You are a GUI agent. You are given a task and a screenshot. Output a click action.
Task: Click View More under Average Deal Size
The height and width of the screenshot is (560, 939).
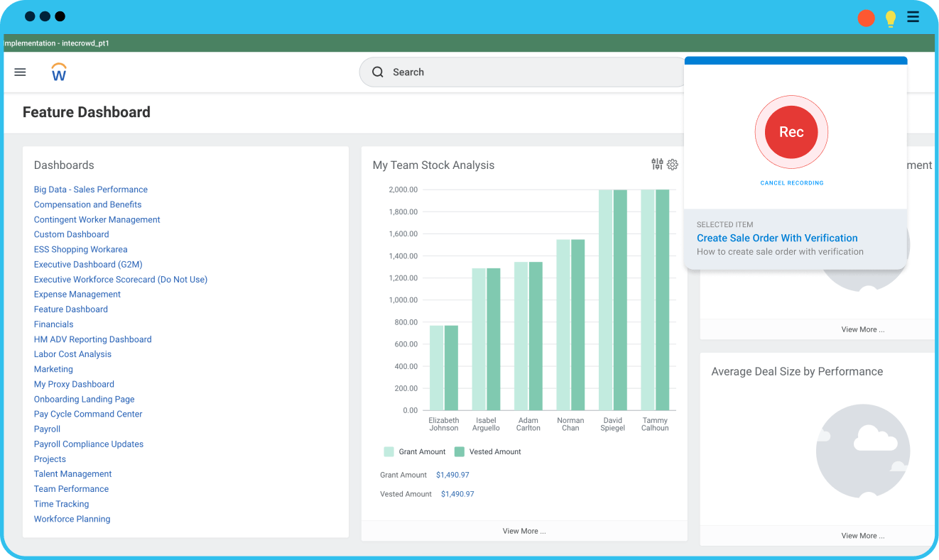point(863,536)
